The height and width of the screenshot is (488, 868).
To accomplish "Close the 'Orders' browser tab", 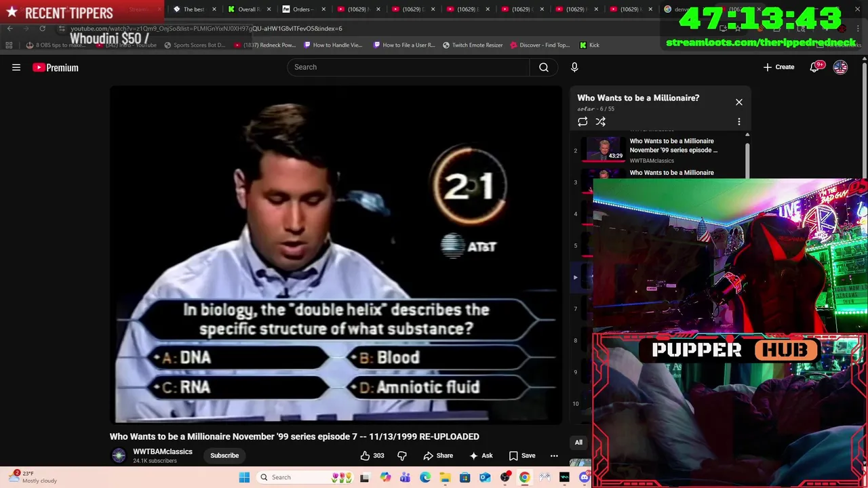I will (323, 9).
